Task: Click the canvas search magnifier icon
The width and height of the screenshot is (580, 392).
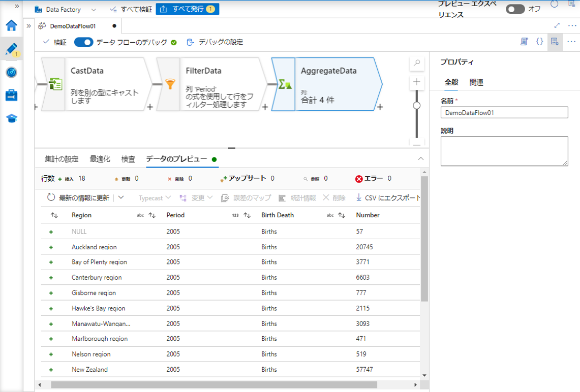Action: pos(417,63)
